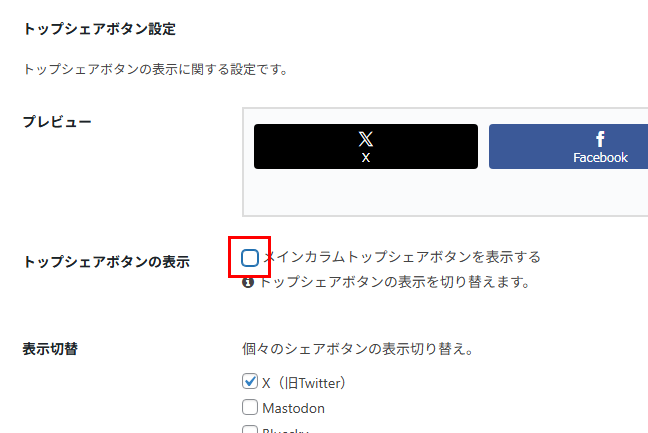Image resolution: width=648 pixels, height=433 pixels.
Task: Click the 表示切替 row label
Action: click(x=50, y=350)
